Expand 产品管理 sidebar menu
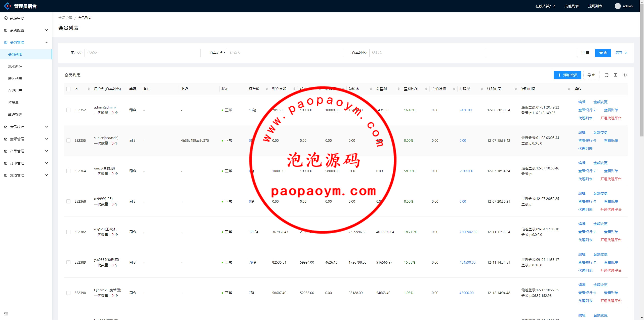 [26, 151]
